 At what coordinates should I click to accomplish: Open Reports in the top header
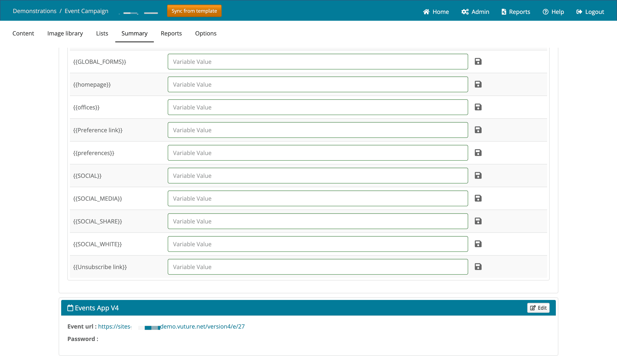coord(515,12)
